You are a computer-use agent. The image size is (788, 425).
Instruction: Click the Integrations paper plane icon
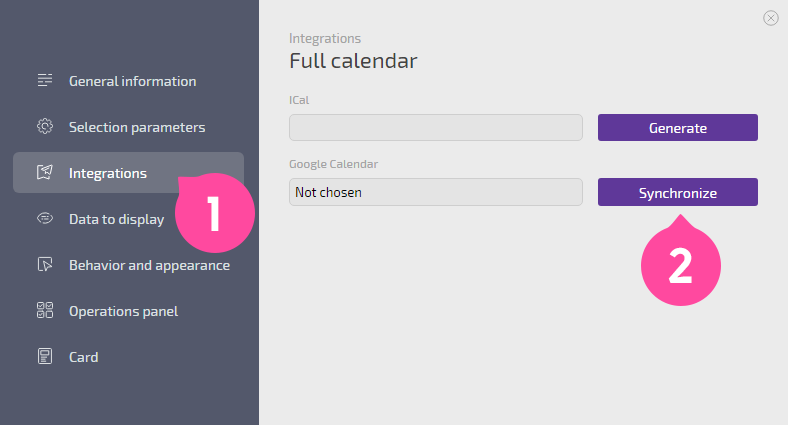(45, 172)
